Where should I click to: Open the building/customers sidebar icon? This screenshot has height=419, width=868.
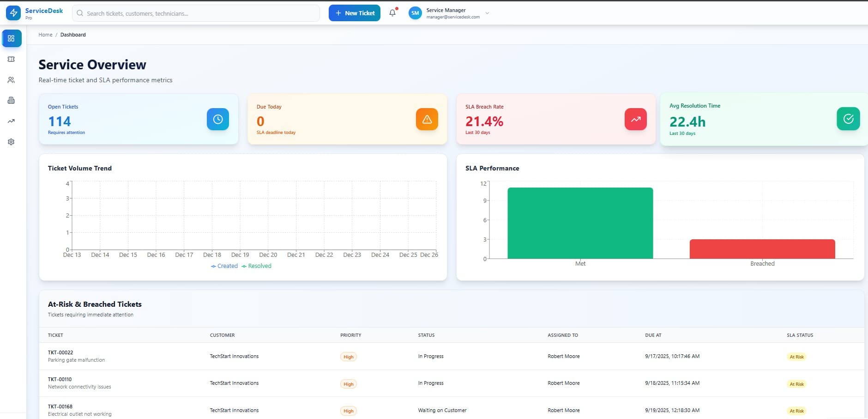coord(12,100)
